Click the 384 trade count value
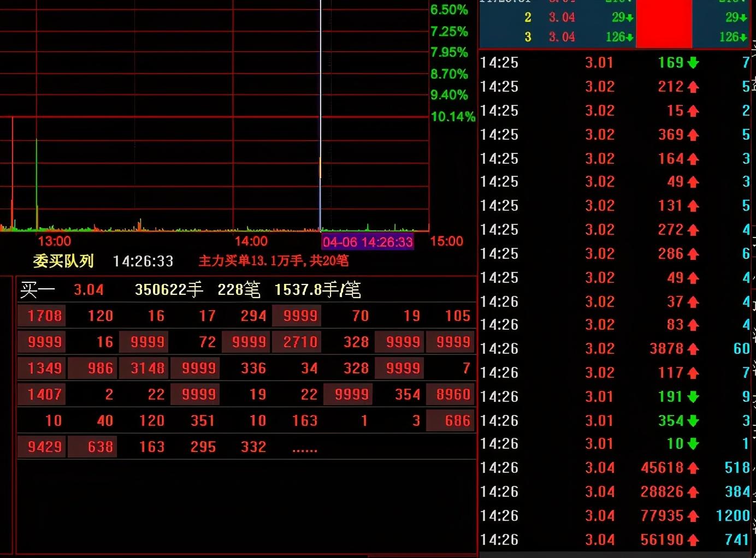Screen dimensions: 756x558 pyautogui.click(x=737, y=492)
